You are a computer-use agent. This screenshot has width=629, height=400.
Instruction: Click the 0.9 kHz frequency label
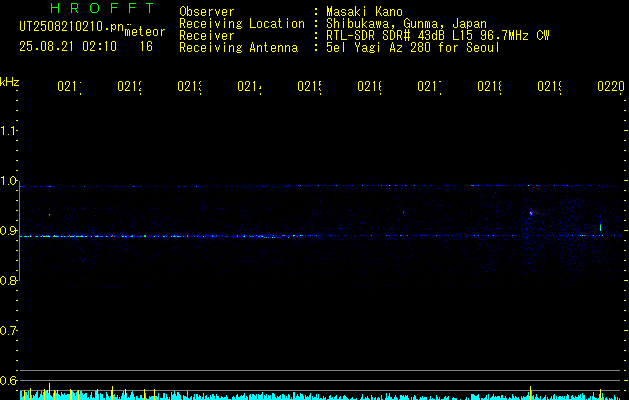coord(8,231)
